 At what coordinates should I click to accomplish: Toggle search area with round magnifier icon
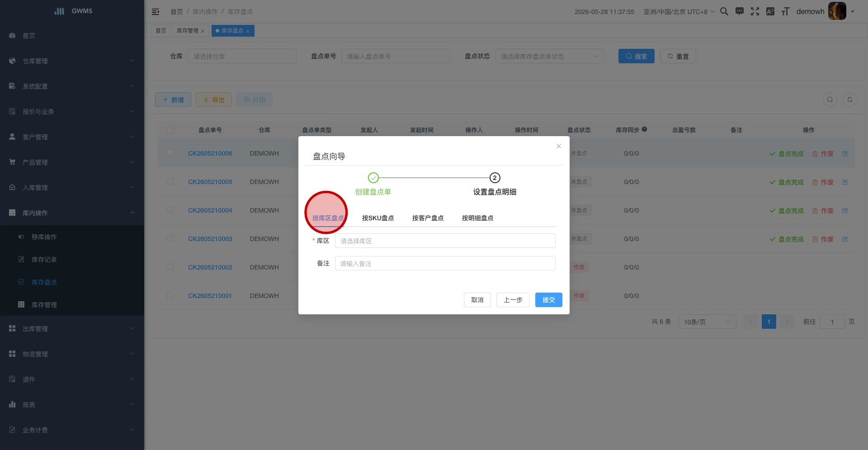[830, 99]
